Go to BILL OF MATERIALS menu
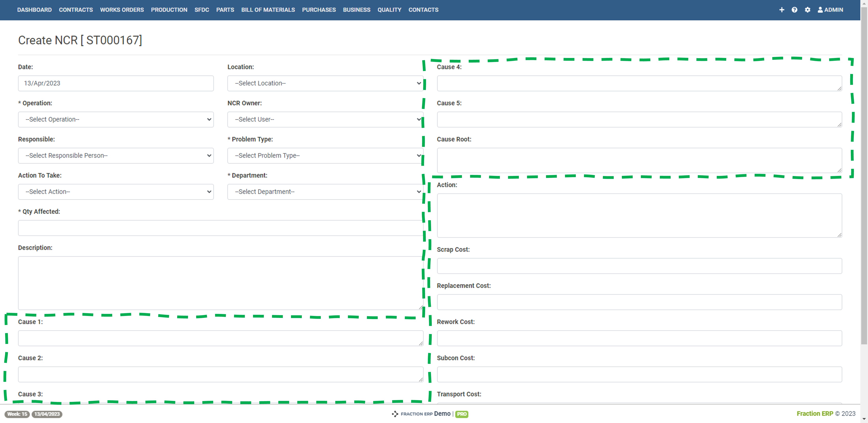The height and width of the screenshot is (423, 868). click(x=268, y=10)
